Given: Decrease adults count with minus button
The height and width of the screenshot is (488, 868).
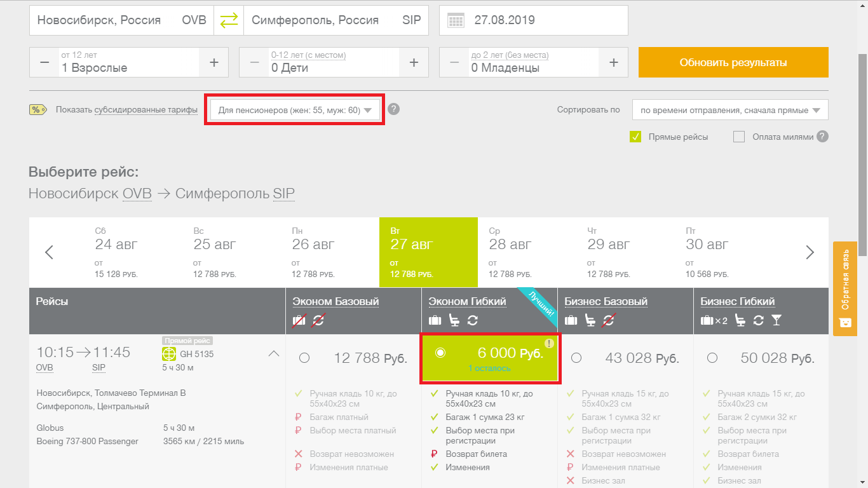Looking at the screenshot, I should (x=44, y=62).
